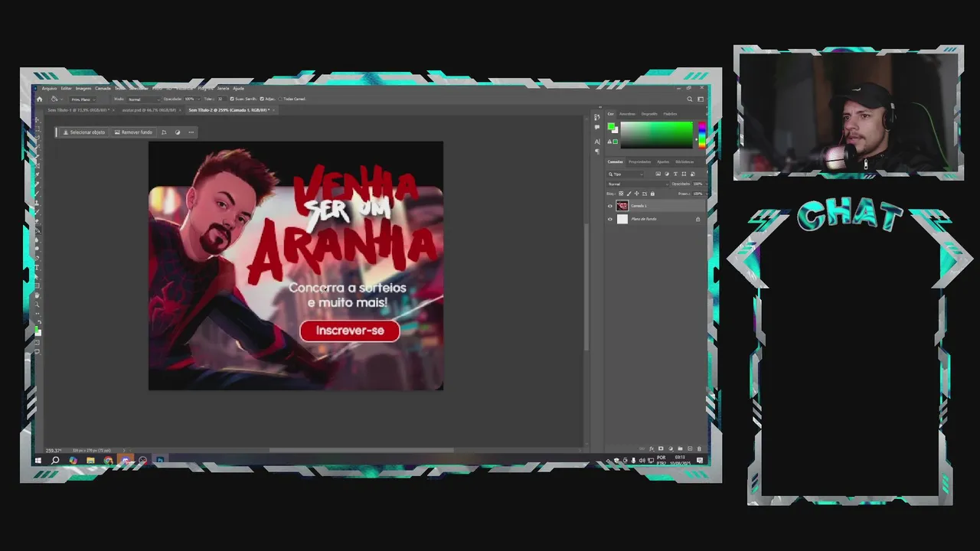Switch to the Amostras panel tab

[x=627, y=114]
